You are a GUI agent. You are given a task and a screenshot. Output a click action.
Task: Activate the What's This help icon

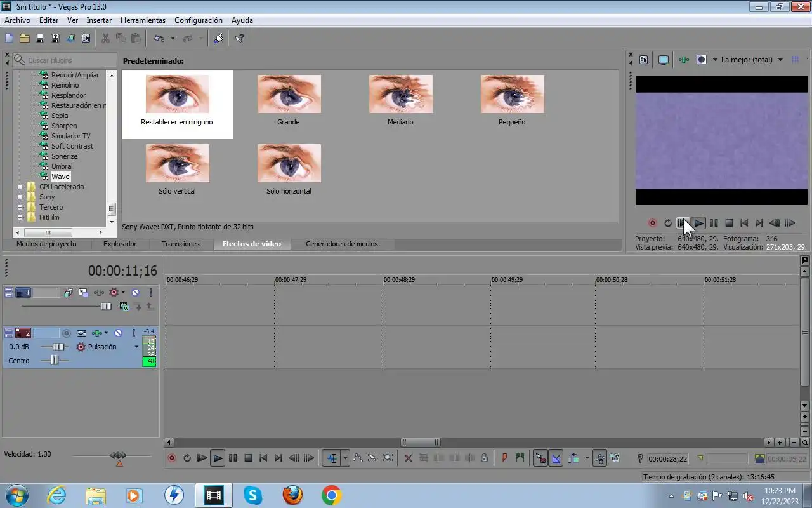(x=239, y=38)
